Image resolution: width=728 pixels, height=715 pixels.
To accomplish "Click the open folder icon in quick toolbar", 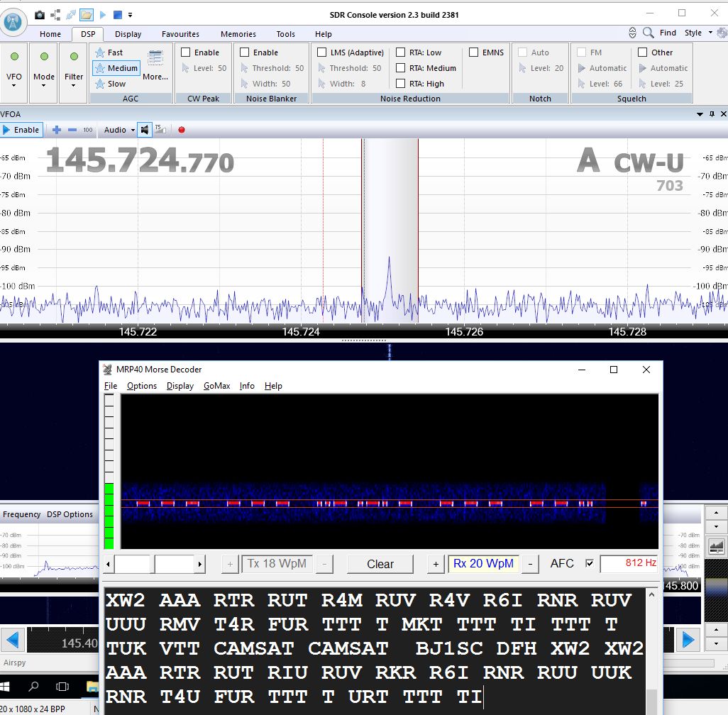I will [86, 15].
